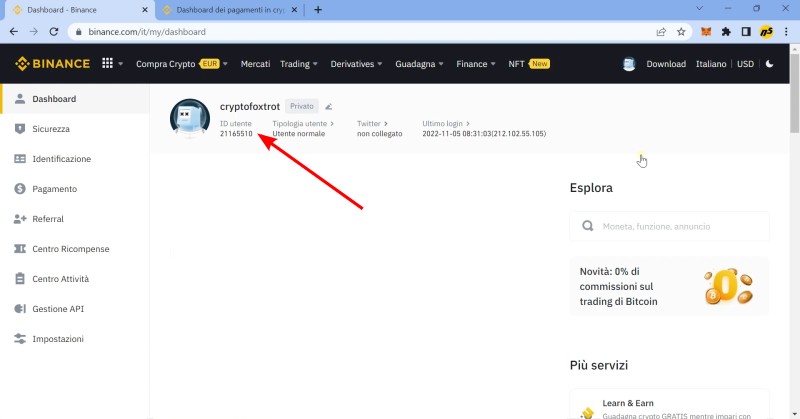Open Gestione API icon in sidebar

pyautogui.click(x=20, y=309)
